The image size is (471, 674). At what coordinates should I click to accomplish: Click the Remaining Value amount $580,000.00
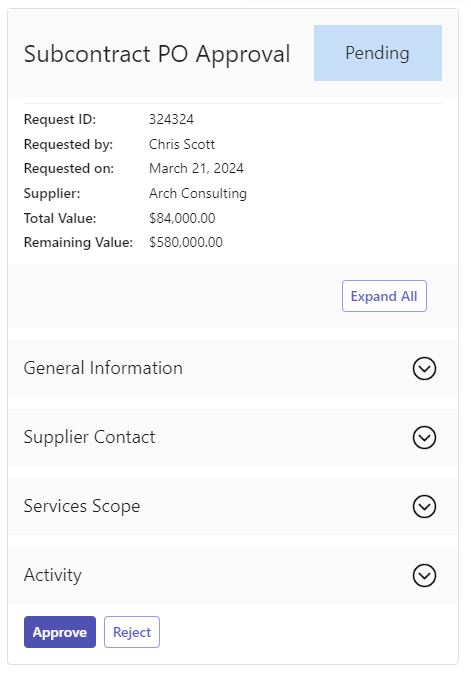(x=186, y=242)
